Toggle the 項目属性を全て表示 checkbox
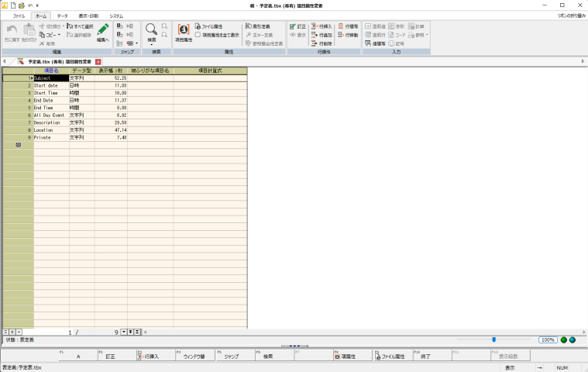588x372 pixels. click(x=198, y=35)
